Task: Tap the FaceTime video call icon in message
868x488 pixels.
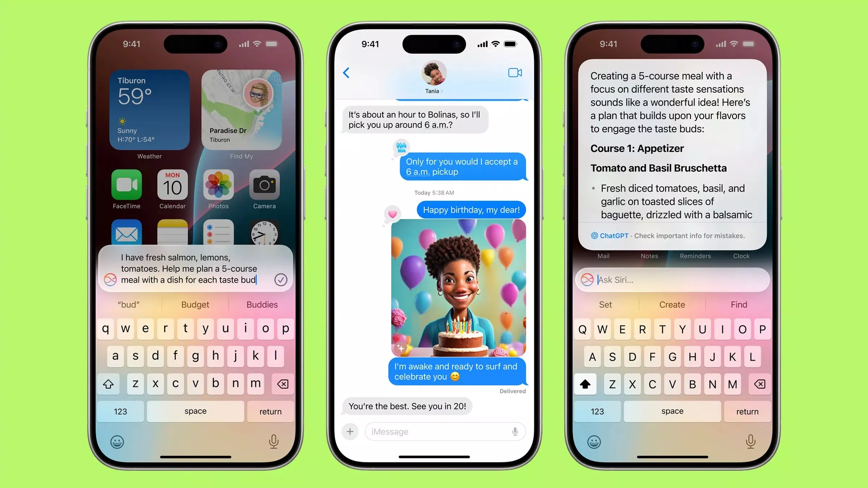Action: click(x=514, y=73)
